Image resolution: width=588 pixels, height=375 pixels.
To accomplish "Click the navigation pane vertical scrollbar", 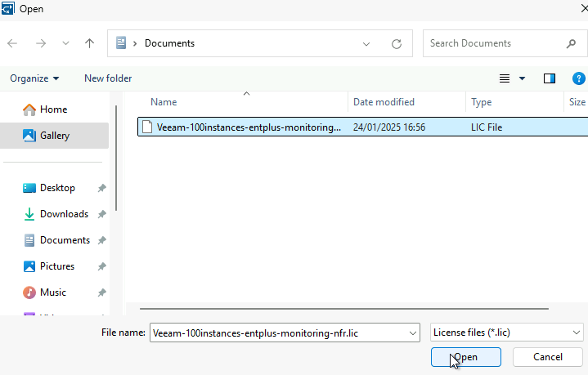I will [116, 158].
